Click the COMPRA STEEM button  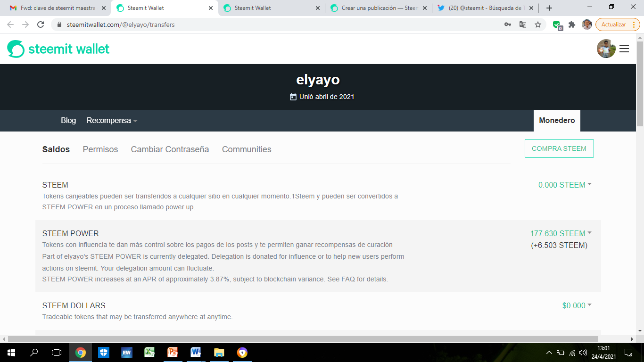tap(559, 148)
